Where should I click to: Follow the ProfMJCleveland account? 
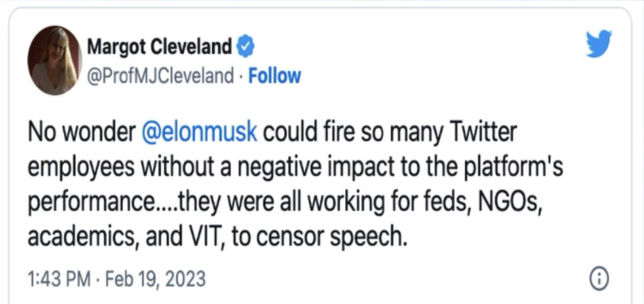(x=274, y=76)
